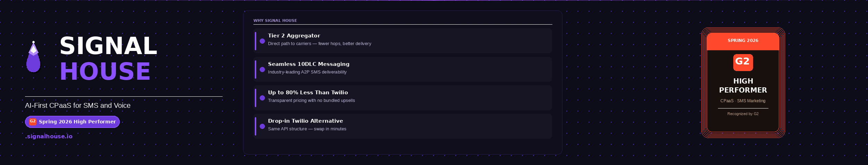Click the Drop-in Twilio Alternative heading

[x=305, y=121]
